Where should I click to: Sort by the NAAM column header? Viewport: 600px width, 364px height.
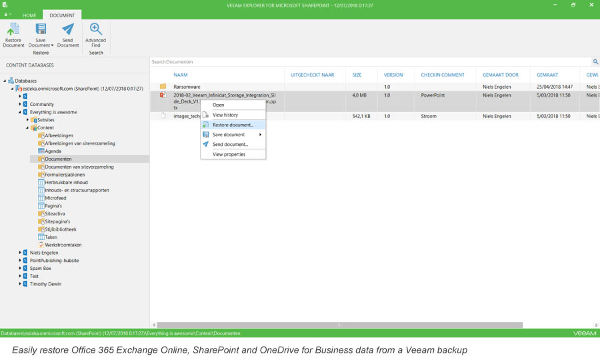180,75
